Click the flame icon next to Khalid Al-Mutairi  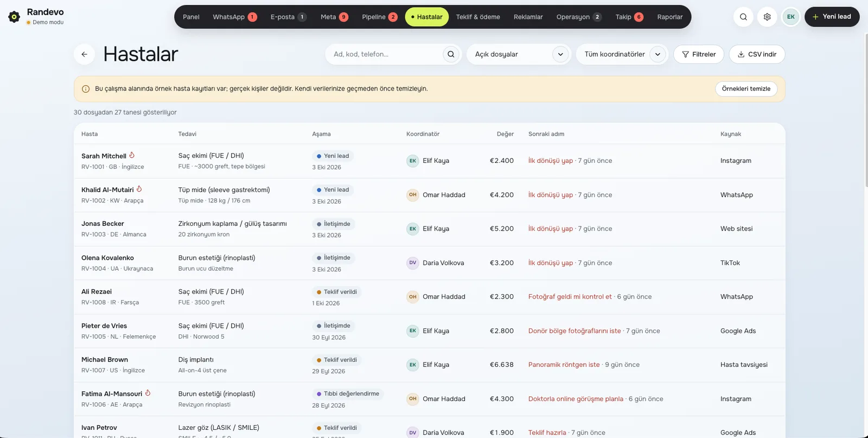139,189
